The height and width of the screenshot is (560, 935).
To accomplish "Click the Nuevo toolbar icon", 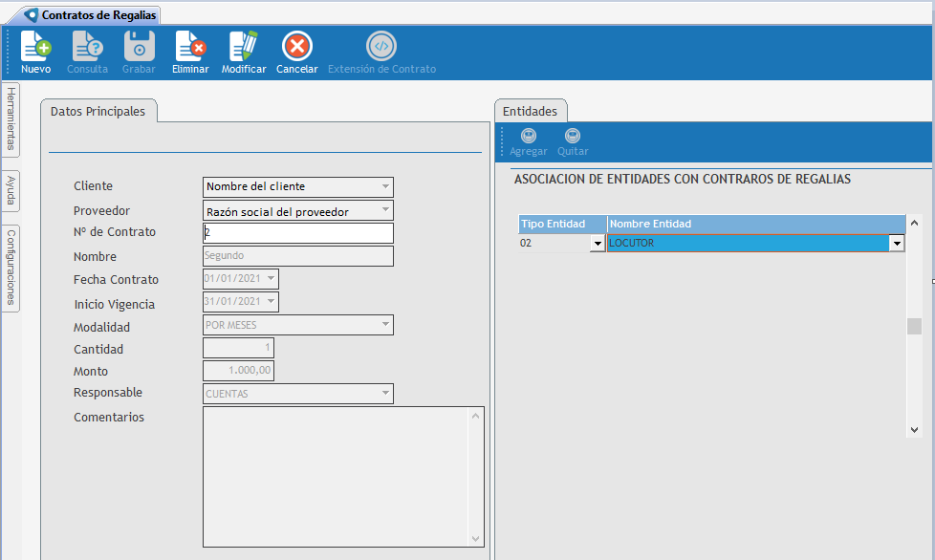I will pos(35,47).
